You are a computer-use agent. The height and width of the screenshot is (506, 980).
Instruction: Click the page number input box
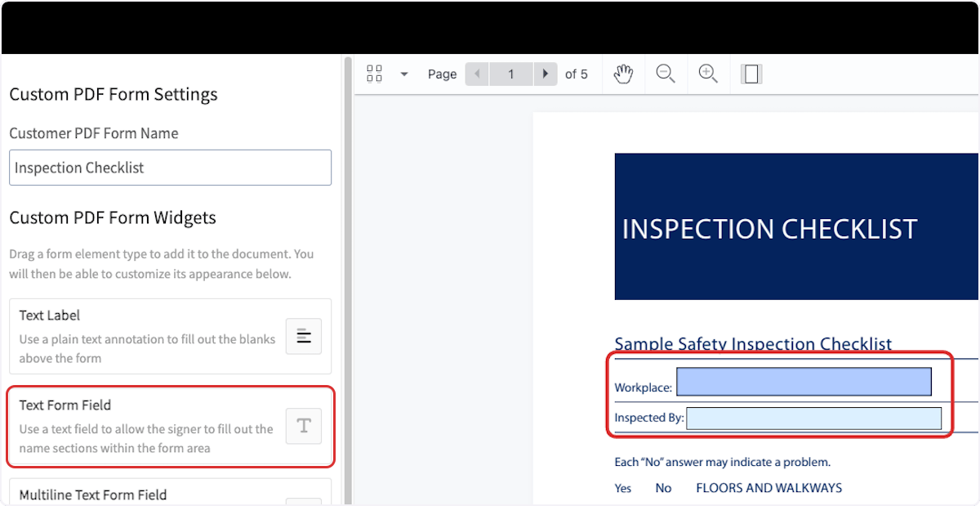(511, 74)
